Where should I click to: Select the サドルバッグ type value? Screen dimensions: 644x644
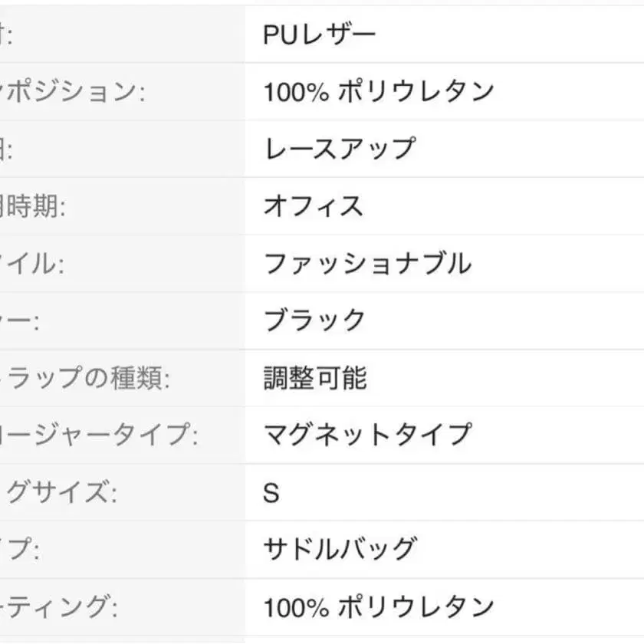coord(340,549)
